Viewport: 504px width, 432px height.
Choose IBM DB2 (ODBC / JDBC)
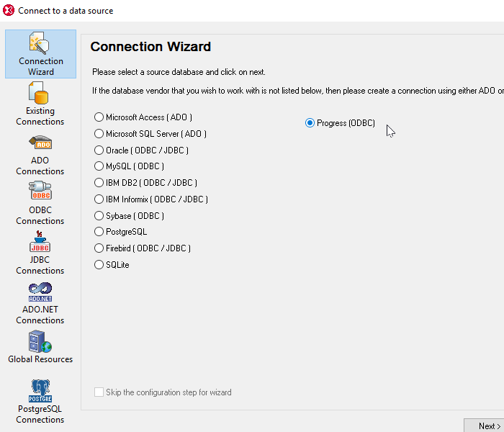pyautogui.click(x=99, y=183)
